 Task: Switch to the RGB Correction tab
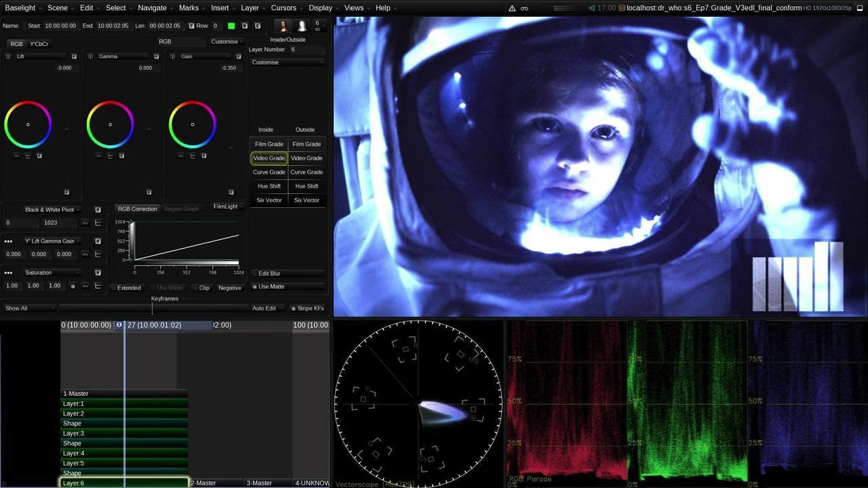click(136, 209)
